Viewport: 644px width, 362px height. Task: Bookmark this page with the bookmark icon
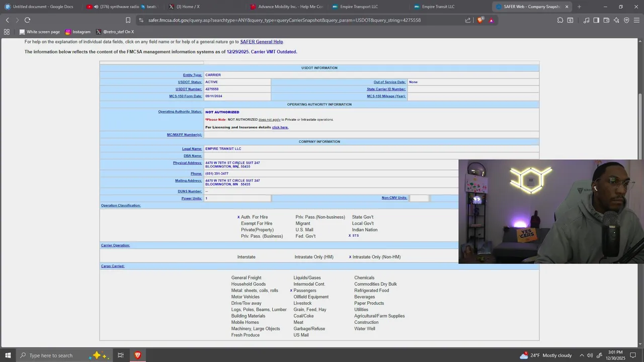(128, 20)
